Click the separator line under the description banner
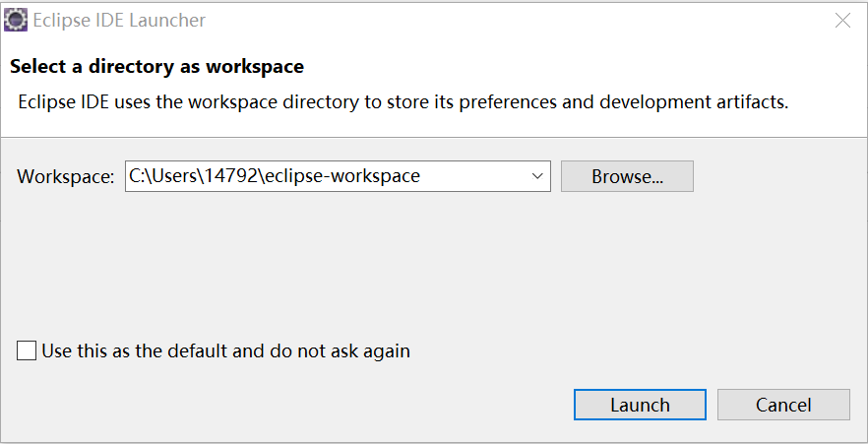The height and width of the screenshot is (444, 868). pyautogui.click(x=433, y=137)
